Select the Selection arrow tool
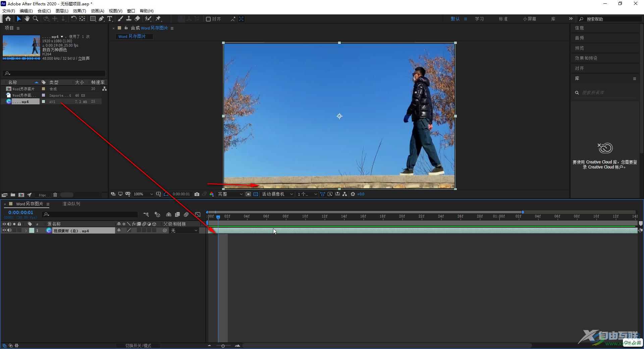The height and width of the screenshot is (349, 644). (19, 19)
